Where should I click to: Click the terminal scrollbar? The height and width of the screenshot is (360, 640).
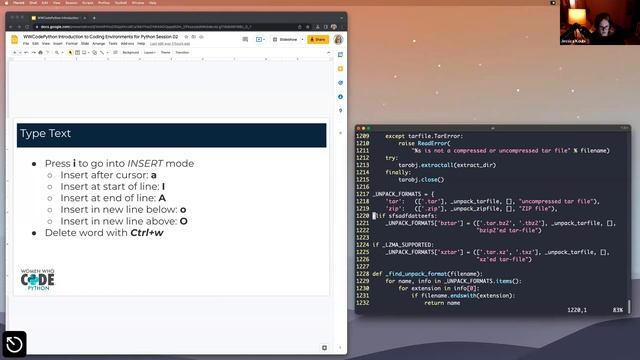coord(629,307)
